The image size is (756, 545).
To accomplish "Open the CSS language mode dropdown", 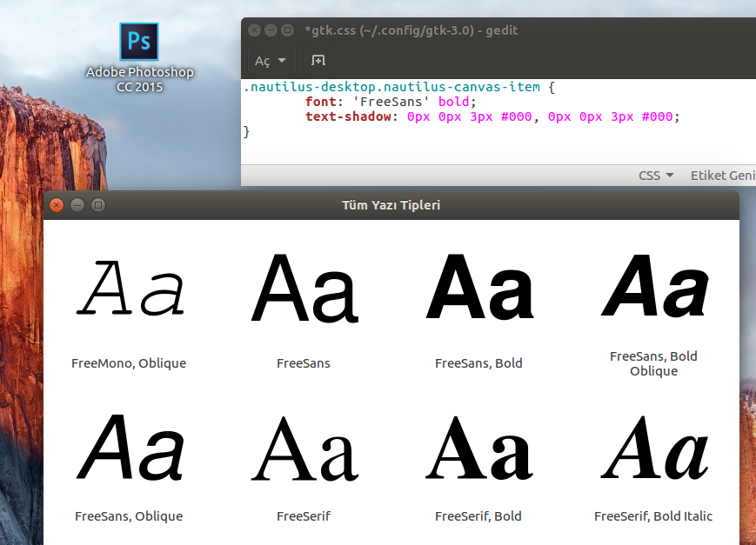I will click(655, 175).
